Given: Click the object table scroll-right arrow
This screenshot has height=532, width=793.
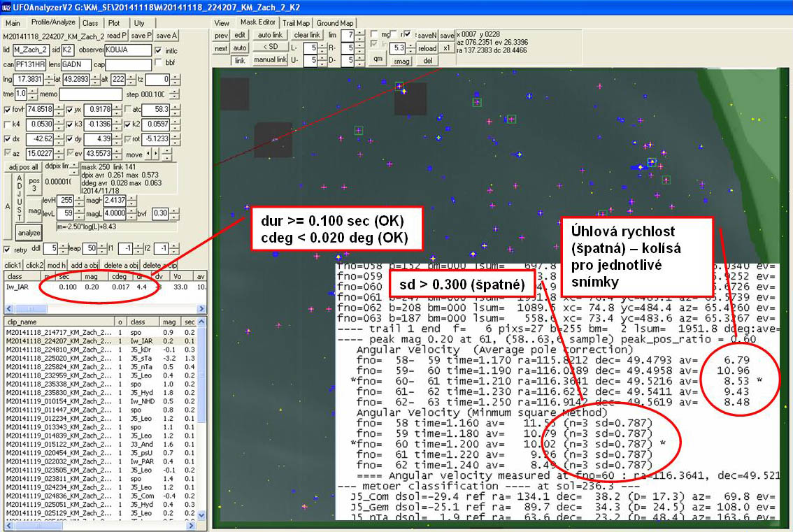Looking at the screenshot, I should tap(201, 308).
